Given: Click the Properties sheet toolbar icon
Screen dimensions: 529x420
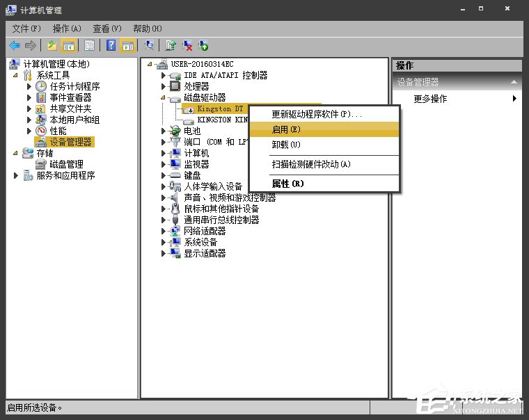Looking at the screenshot, I should tap(89, 45).
